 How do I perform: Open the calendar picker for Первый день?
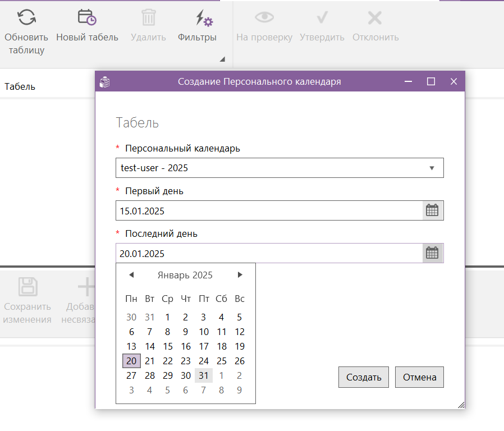pos(432,210)
